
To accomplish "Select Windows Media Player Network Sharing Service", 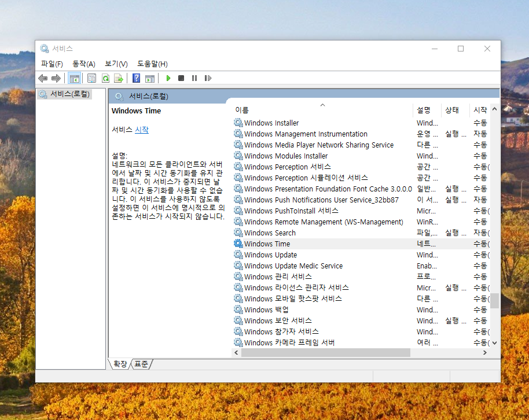I will click(x=361, y=145).
